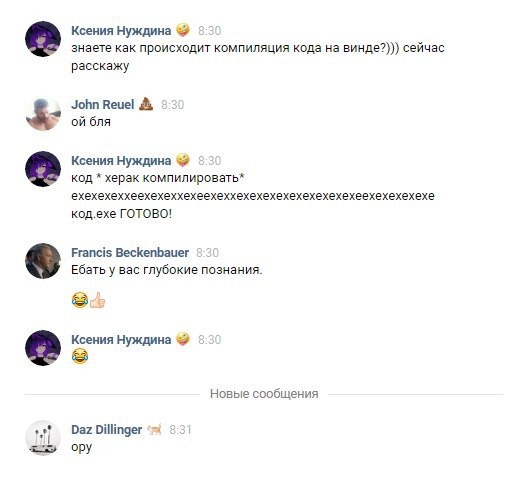Open Francis Beckenbauer's profile via name
The height and width of the screenshot is (481, 518).
tap(130, 253)
